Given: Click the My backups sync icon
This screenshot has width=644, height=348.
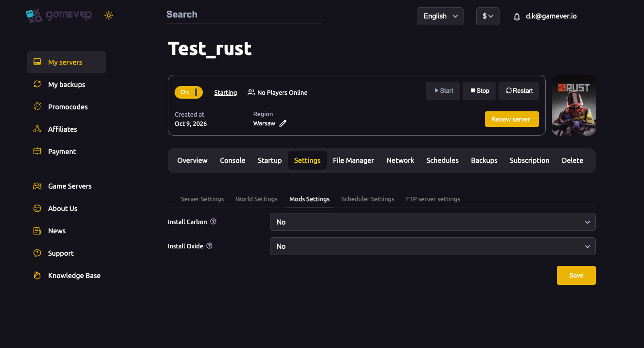Looking at the screenshot, I should click(x=37, y=85).
